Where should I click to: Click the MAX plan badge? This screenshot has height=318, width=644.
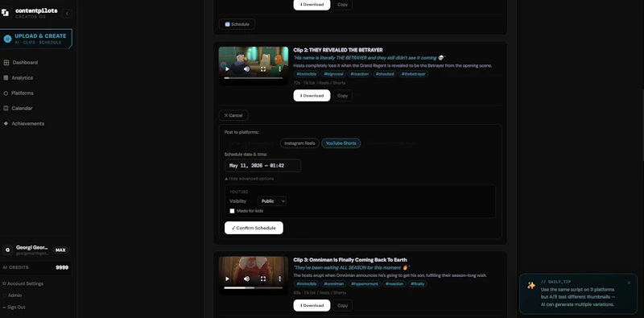pyautogui.click(x=60, y=250)
